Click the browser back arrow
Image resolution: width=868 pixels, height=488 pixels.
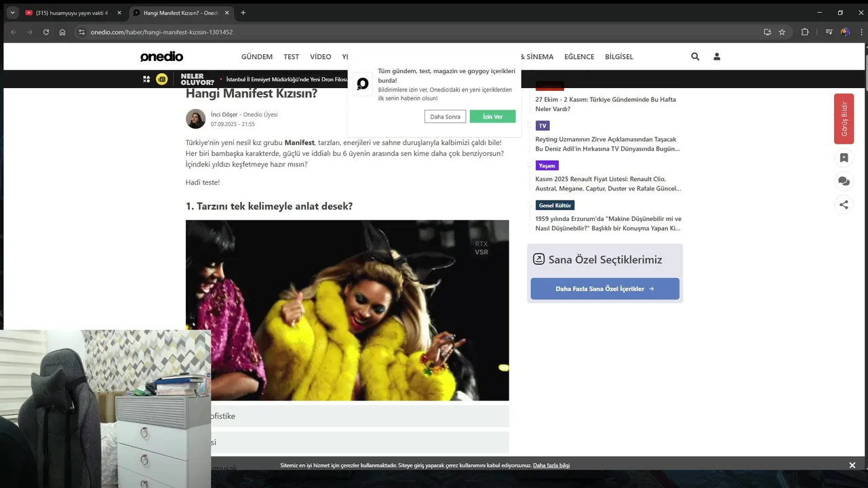tap(13, 32)
